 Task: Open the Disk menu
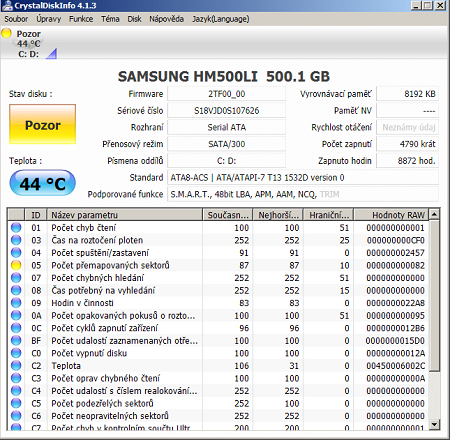coord(134,19)
